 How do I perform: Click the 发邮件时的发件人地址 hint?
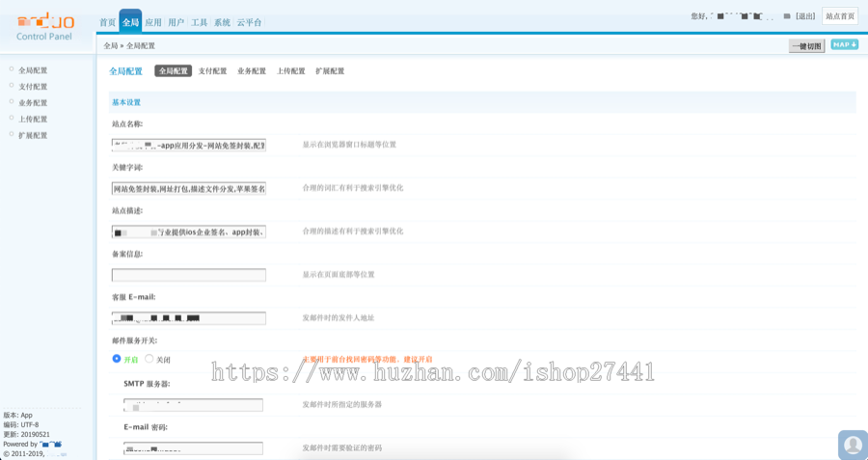pyautogui.click(x=339, y=317)
